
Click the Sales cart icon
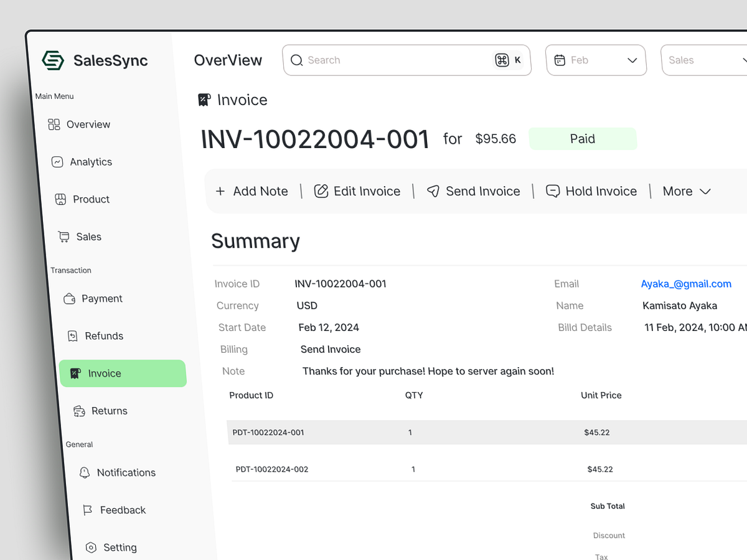point(63,236)
